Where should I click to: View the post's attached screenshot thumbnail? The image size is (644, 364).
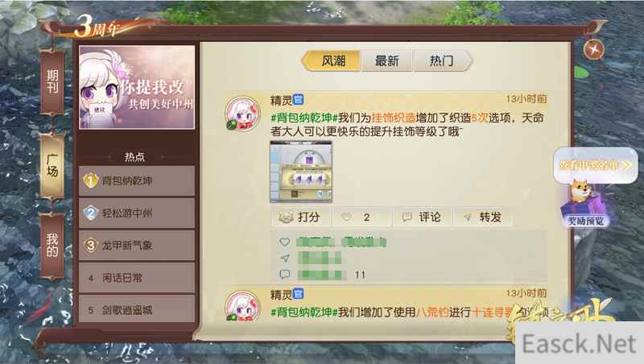(301, 172)
